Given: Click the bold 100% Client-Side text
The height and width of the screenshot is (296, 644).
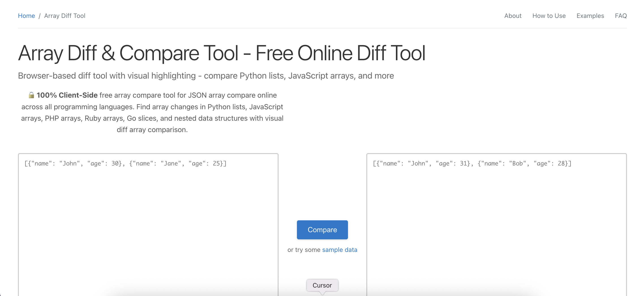Looking at the screenshot, I should (x=67, y=95).
